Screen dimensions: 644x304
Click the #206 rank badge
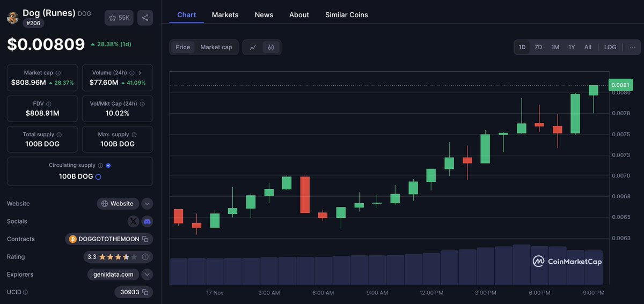[34, 23]
